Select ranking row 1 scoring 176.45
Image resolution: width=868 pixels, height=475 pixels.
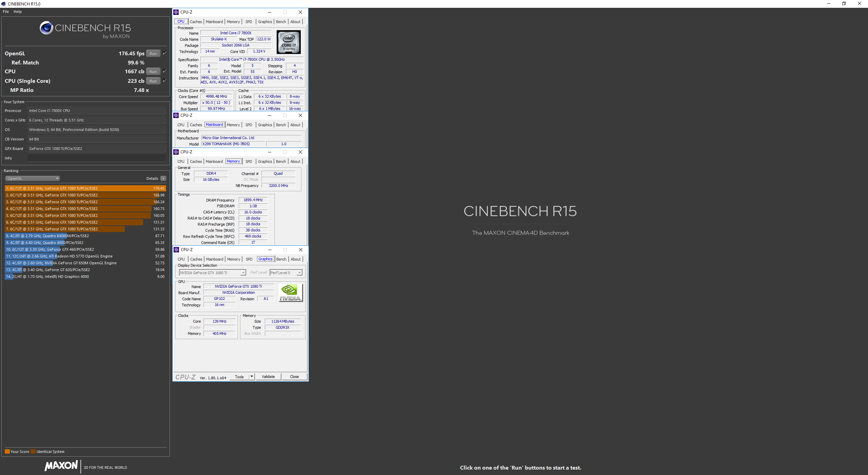coord(85,188)
